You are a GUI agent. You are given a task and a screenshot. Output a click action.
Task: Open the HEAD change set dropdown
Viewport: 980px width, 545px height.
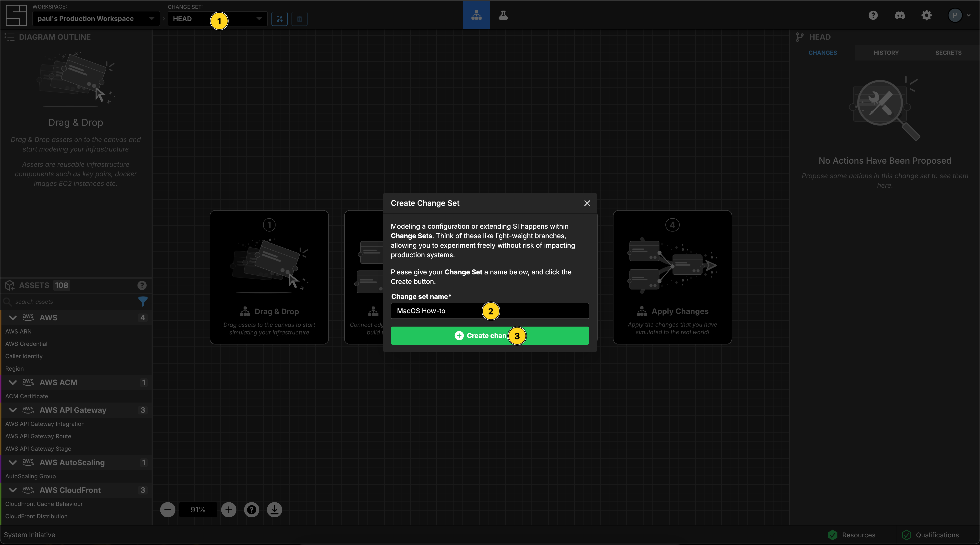[217, 19]
